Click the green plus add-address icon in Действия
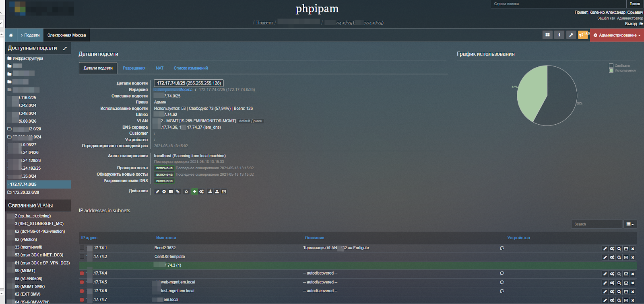The image size is (644, 304). click(x=194, y=191)
